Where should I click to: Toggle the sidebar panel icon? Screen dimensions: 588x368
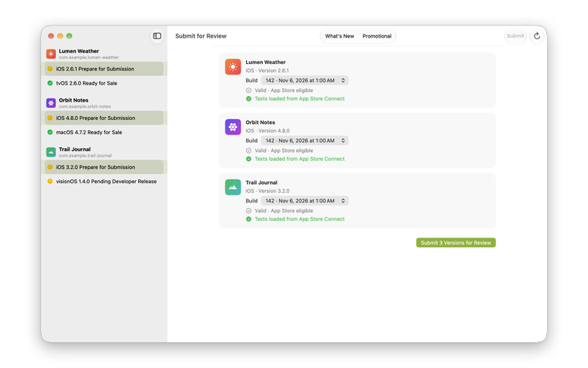pos(157,36)
